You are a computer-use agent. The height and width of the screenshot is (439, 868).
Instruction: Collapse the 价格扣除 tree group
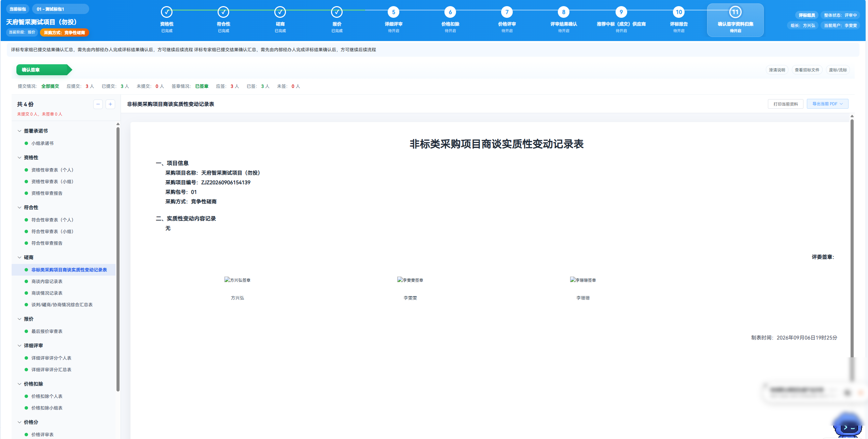(19, 384)
